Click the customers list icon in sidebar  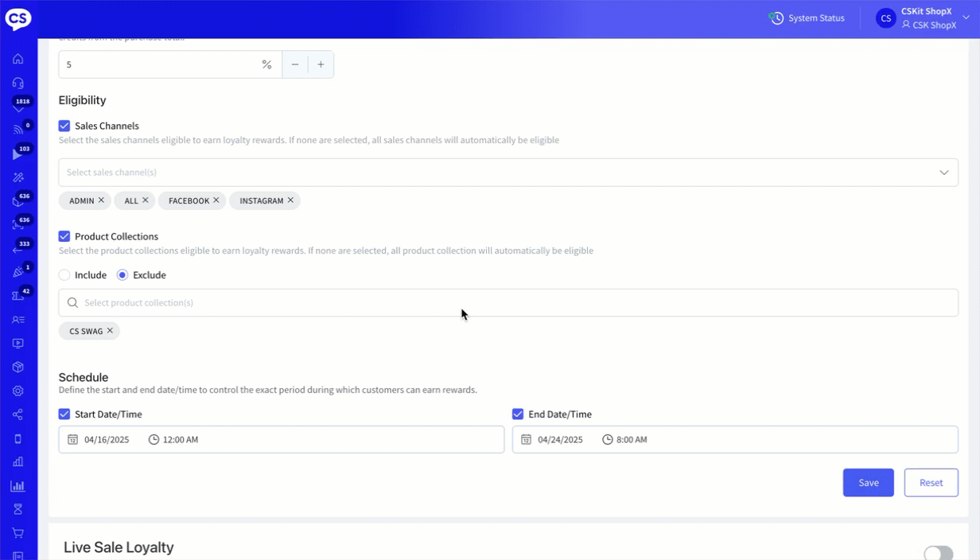coord(17,320)
